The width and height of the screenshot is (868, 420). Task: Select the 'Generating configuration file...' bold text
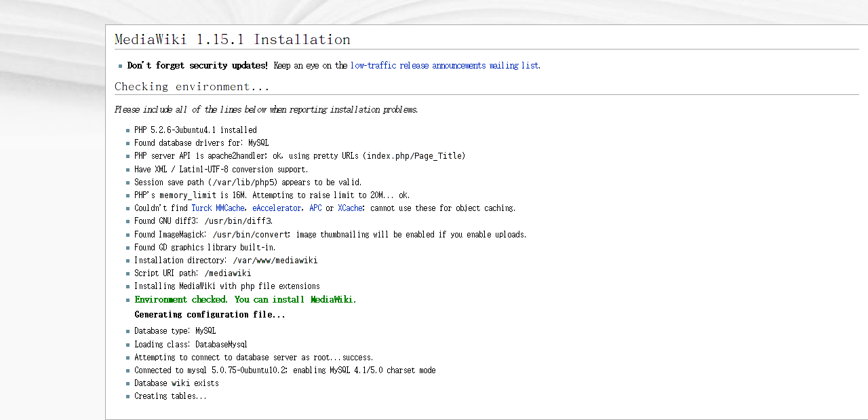point(210,315)
